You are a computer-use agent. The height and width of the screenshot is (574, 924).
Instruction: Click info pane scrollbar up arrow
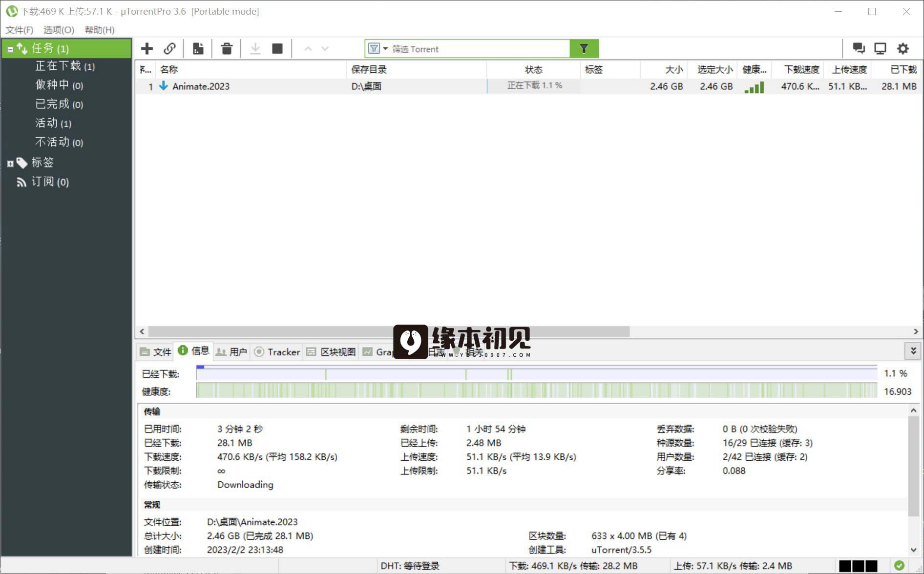point(913,411)
